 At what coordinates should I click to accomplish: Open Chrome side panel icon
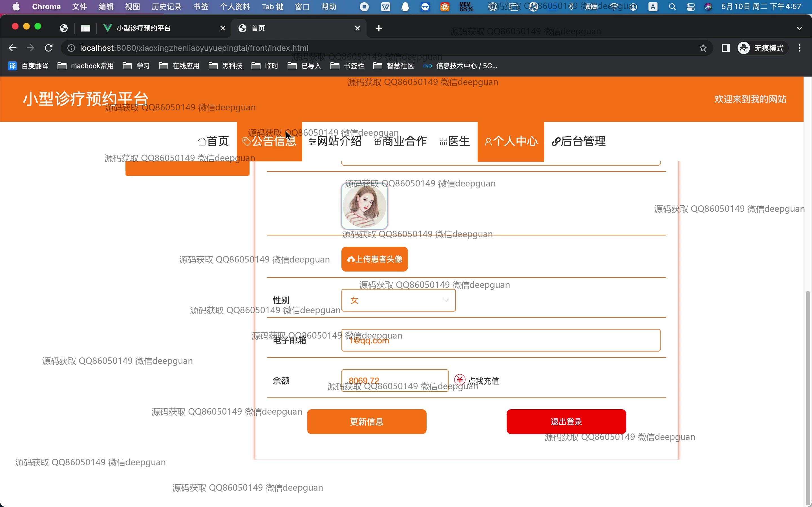point(725,48)
